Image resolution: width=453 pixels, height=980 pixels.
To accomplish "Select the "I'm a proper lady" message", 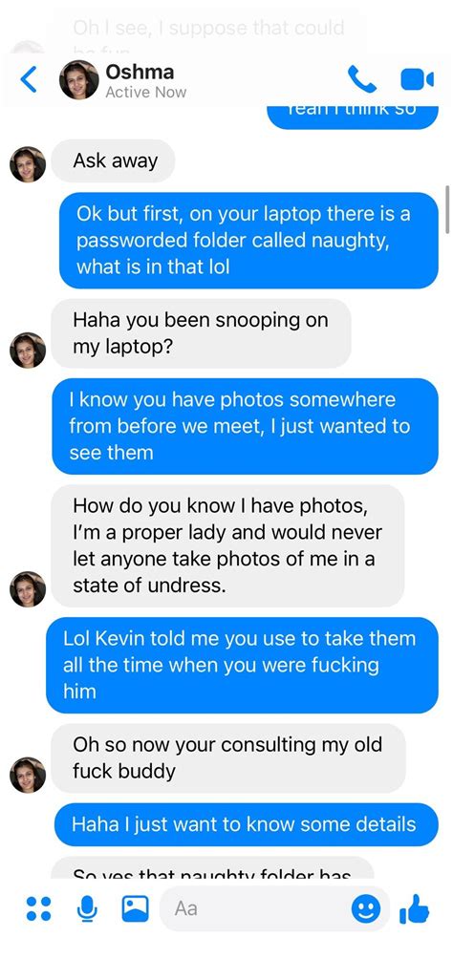I will (227, 545).
